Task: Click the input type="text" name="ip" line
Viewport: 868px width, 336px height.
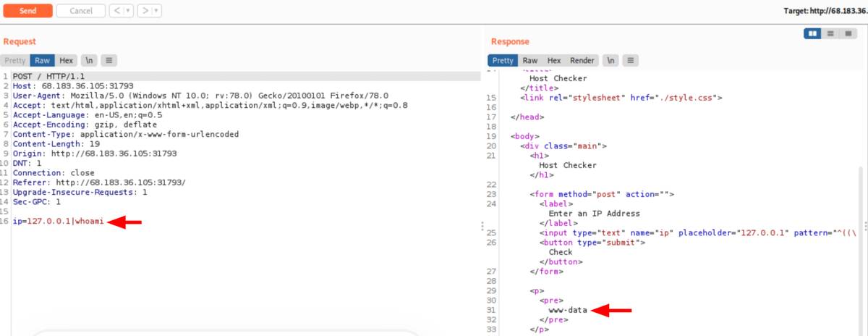Action: [x=697, y=233]
